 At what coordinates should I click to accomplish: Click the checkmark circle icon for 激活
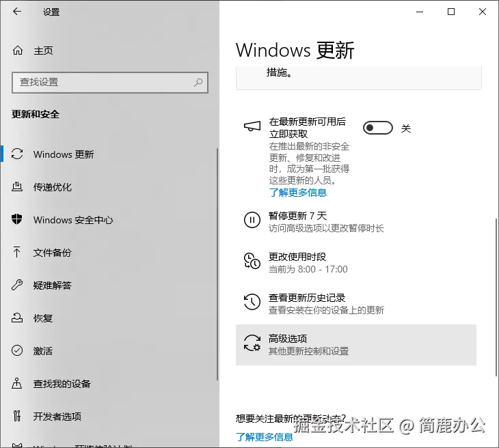17,350
